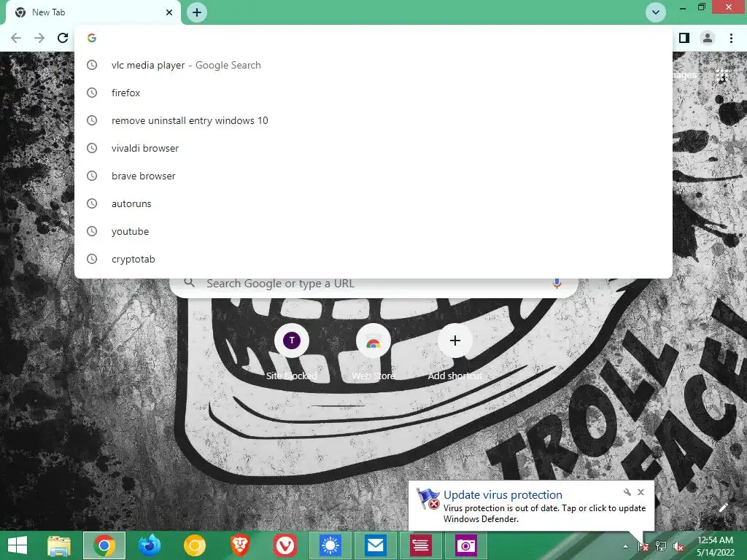Click the omnibox address field
Screen dimensions: 747x560
[373, 38]
